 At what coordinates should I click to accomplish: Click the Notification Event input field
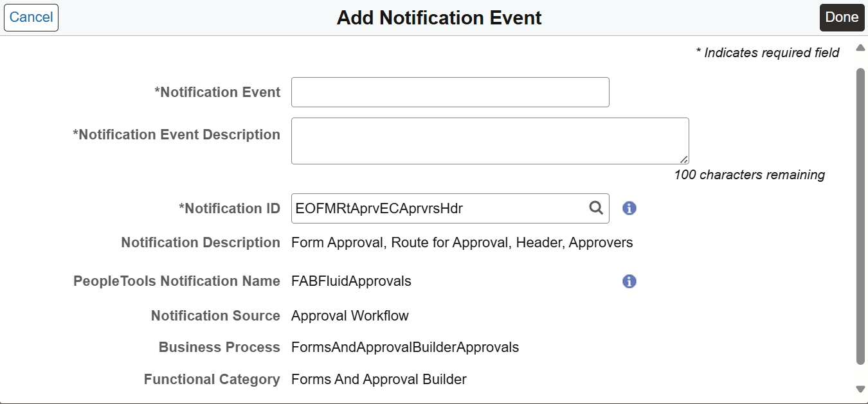pos(449,92)
